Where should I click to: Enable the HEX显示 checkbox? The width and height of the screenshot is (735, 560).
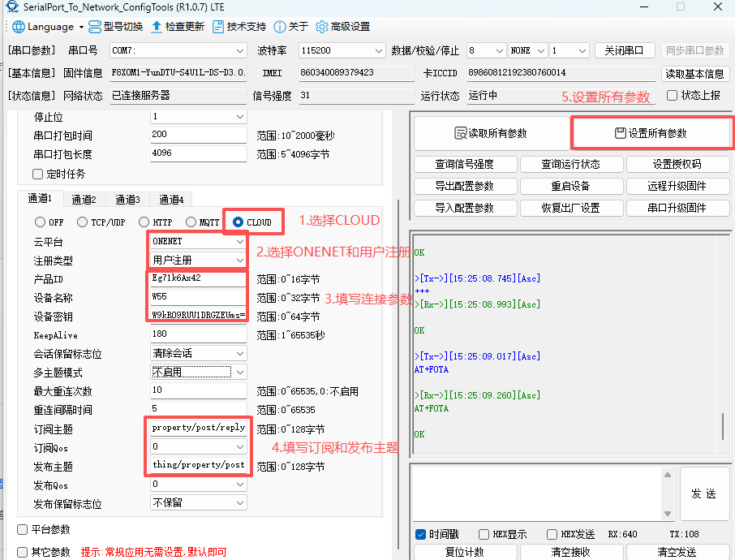point(484,534)
